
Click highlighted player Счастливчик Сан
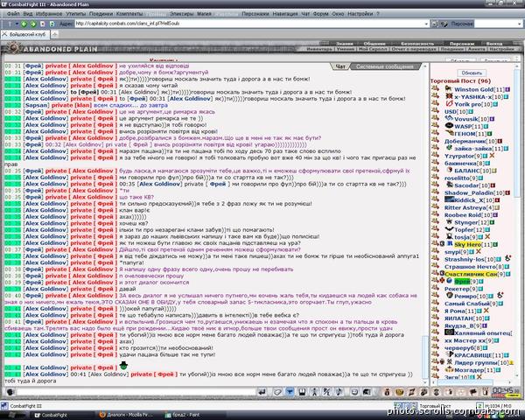point(471,274)
